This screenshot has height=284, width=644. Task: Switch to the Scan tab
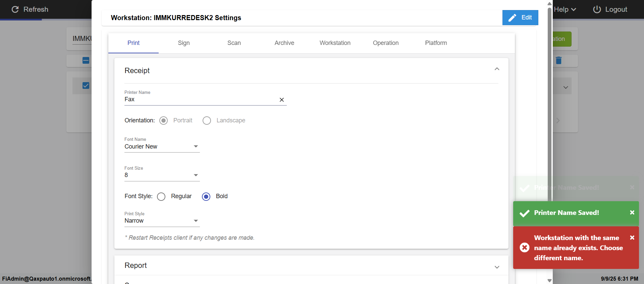point(234,43)
